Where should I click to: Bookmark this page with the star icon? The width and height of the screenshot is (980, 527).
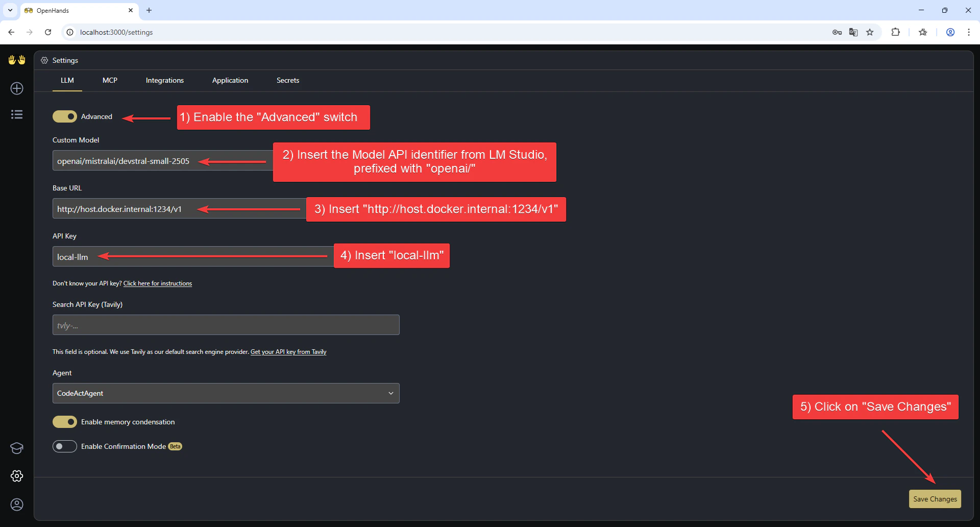click(870, 32)
